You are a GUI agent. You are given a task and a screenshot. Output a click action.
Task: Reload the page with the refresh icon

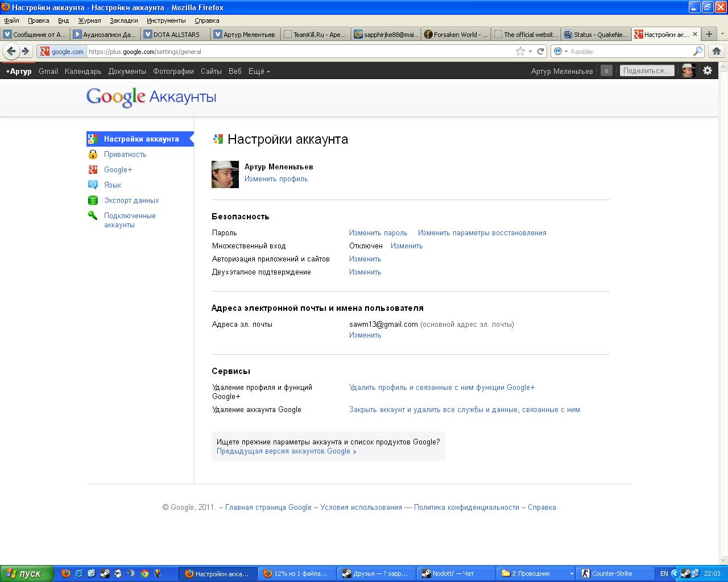541,51
